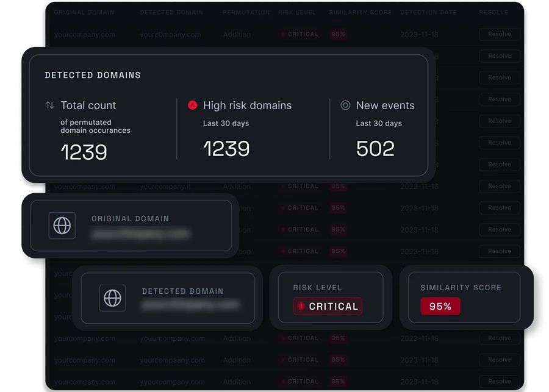The width and height of the screenshot is (549, 392).
Task: Sort by the Detection Date column header
Action: 428,12
